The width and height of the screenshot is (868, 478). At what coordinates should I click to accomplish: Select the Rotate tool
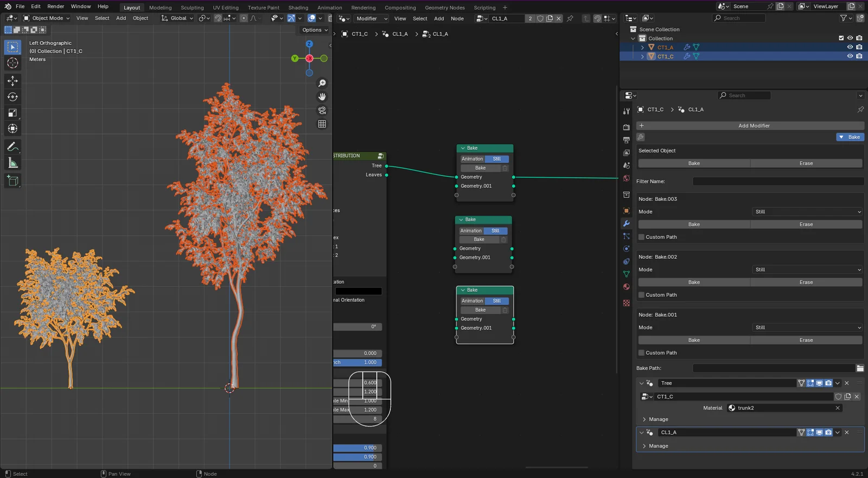point(12,97)
